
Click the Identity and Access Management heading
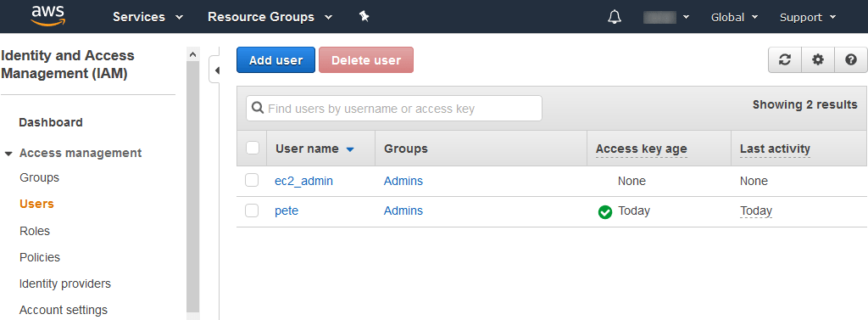[x=68, y=65]
